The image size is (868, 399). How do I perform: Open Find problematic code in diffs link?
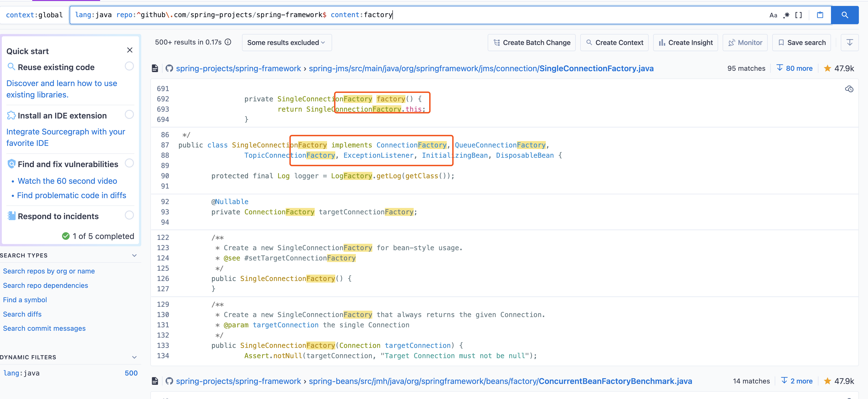(72, 195)
